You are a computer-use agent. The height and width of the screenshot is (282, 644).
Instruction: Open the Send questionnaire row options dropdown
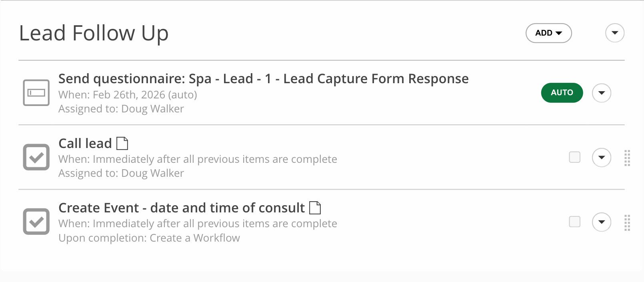[x=602, y=93]
